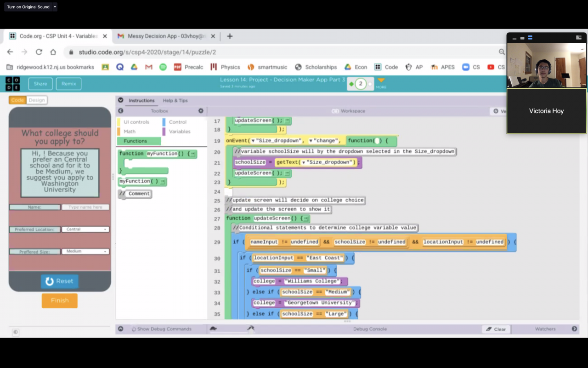This screenshot has height=368, width=588.
Task: Open the purple Q bookmark icon
Action: tap(120, 67)
